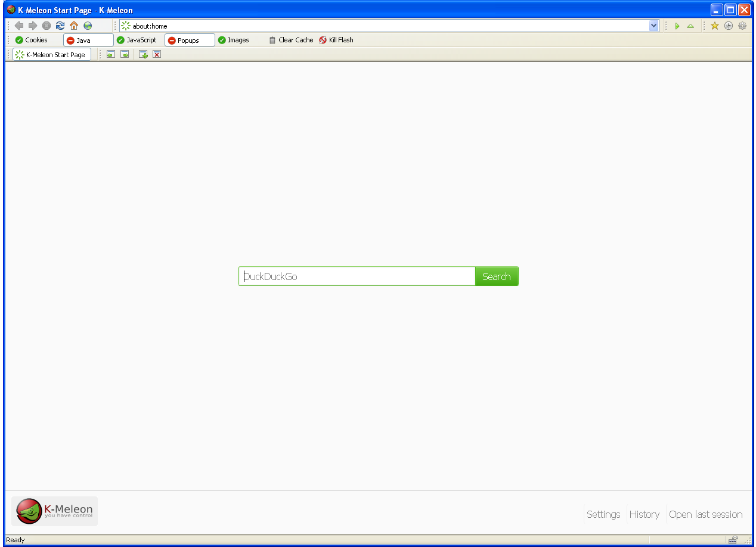Expand the URL bar dropdown

(x=653, y=26)
